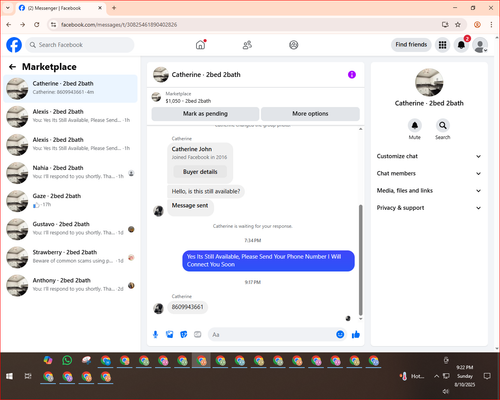The image size is (500, 400).
Task: Send a thumbs-up like
Action: point(356,334)
